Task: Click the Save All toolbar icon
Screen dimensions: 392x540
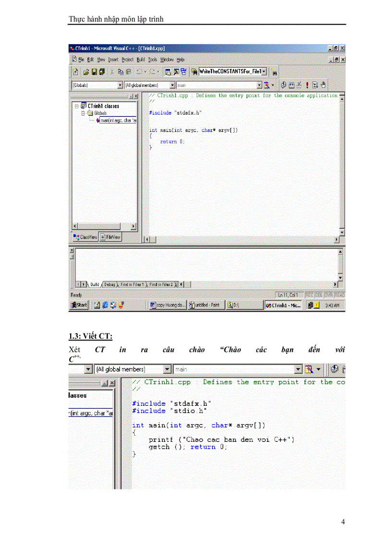Action: [101, 72]
